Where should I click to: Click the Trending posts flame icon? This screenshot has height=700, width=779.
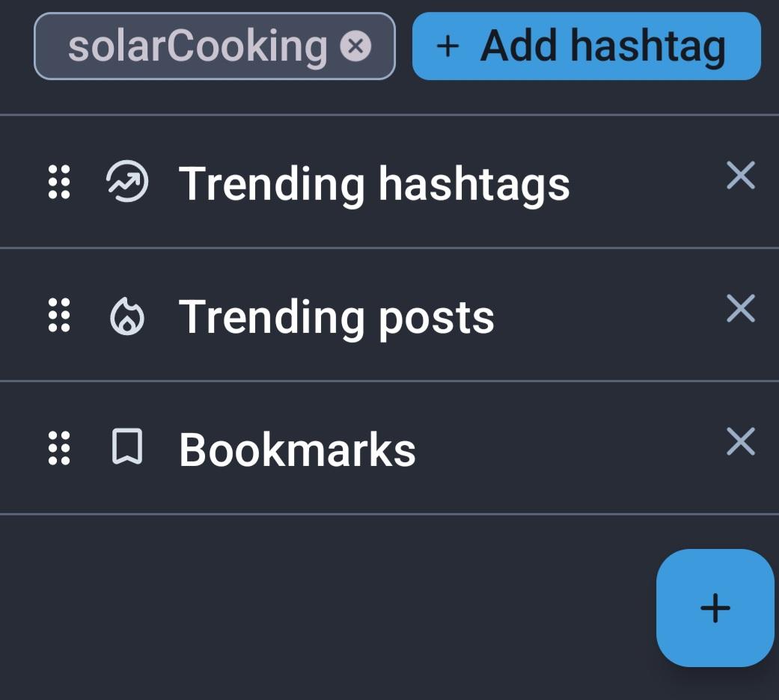tap(127, 316)
